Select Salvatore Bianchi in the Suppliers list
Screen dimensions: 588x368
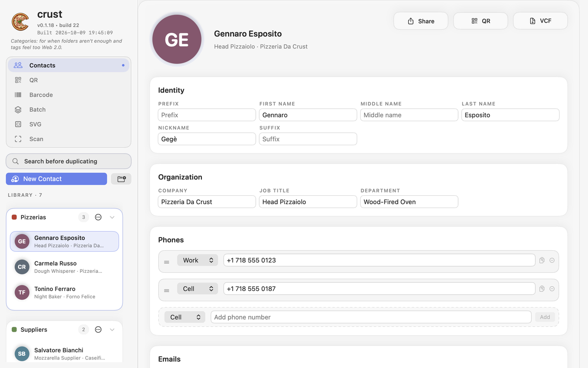[x=64, y=354]
